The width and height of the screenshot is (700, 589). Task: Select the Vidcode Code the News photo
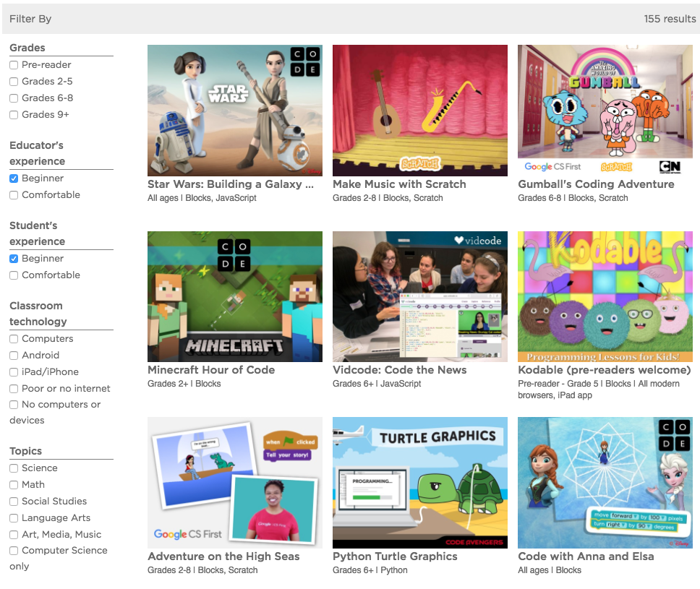coord(420,296)
